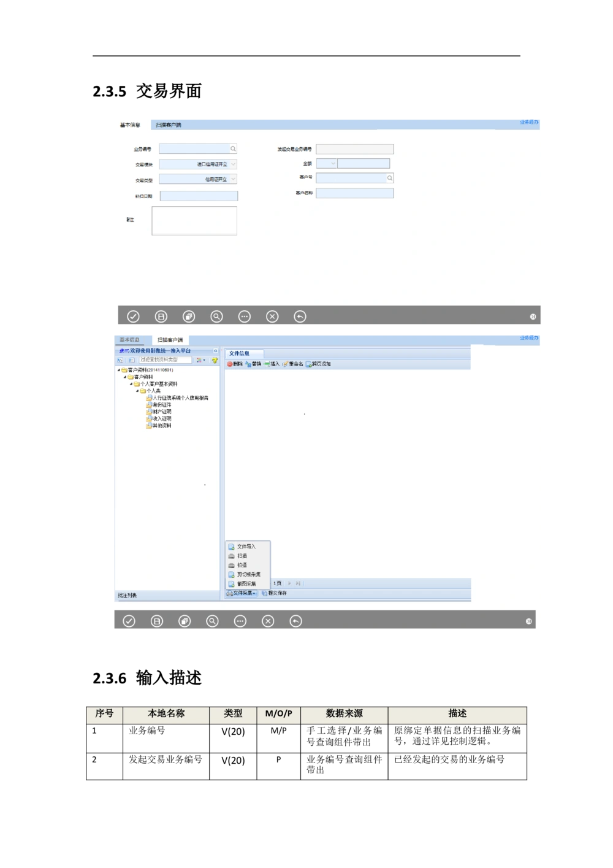Switch to the 扫描客户端 tab

pos(169,339)
